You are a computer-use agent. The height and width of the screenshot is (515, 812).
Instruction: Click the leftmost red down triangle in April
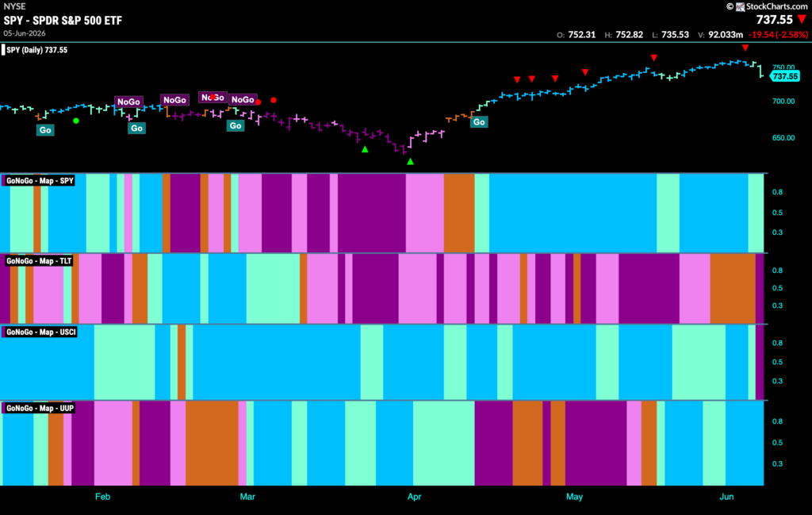517,79
